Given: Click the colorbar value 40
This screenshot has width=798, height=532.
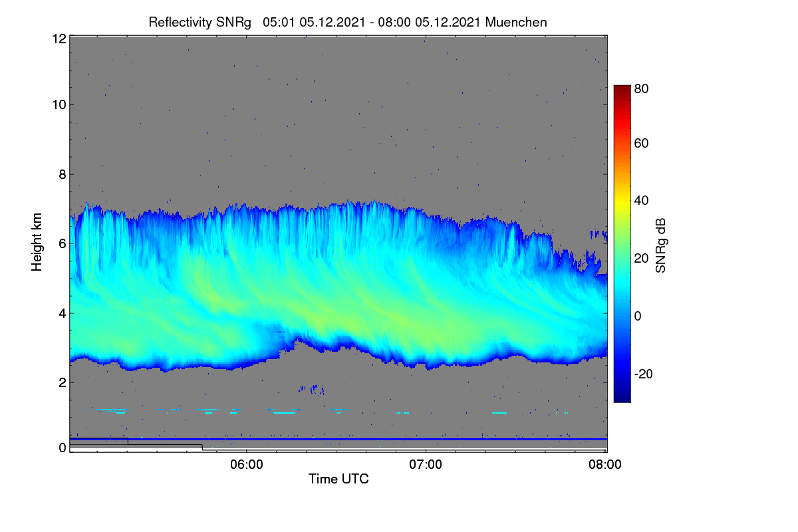Looking at the screenshot, I should pyautogui.click(x=642, y=201).
